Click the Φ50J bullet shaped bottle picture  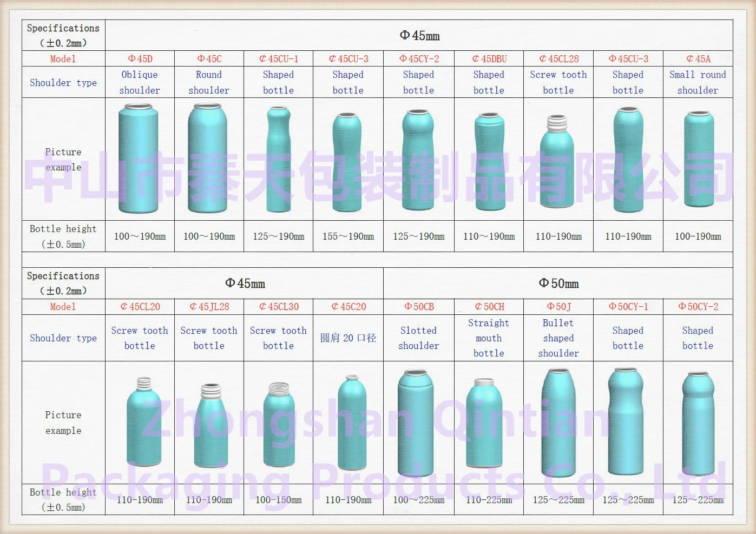(x=558, y=423)
